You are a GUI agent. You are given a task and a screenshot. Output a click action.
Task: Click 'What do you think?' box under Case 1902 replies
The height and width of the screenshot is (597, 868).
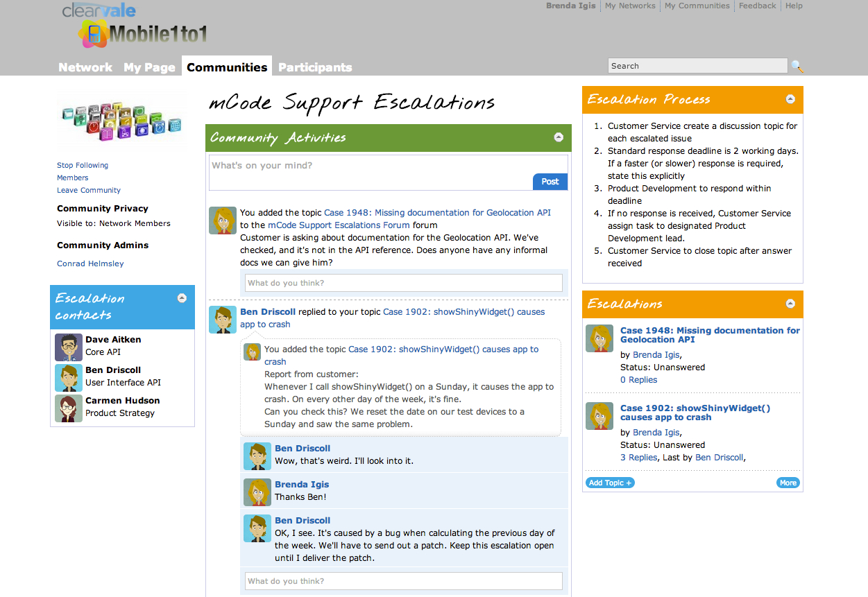[403, 581]
